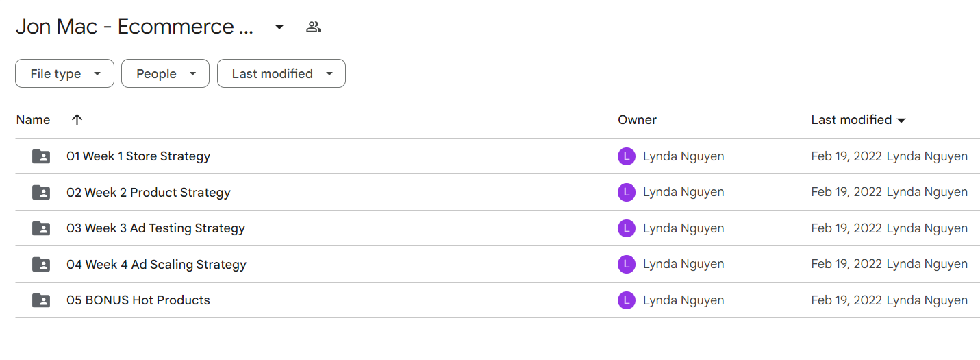Select 01 Week 1 Store Strategy folder

click(497, 156)
